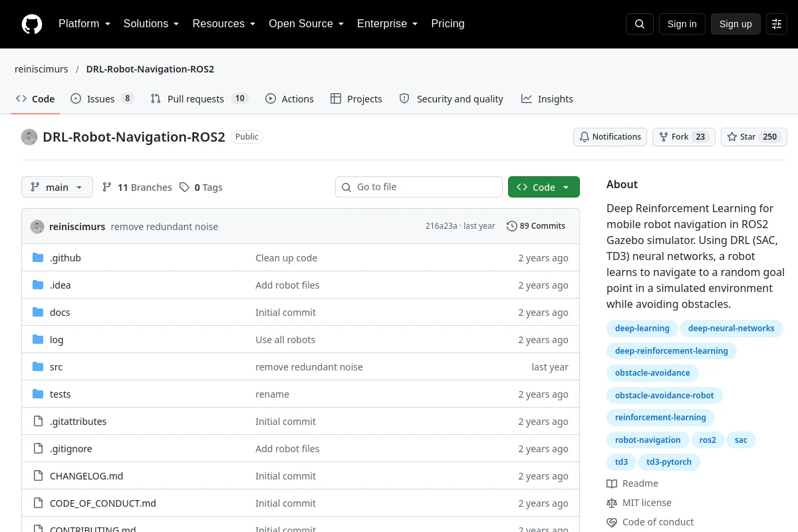Click the .idea folder icon
Image resolution: width=798 pixels, height=532 pixels.
point(38,285)
